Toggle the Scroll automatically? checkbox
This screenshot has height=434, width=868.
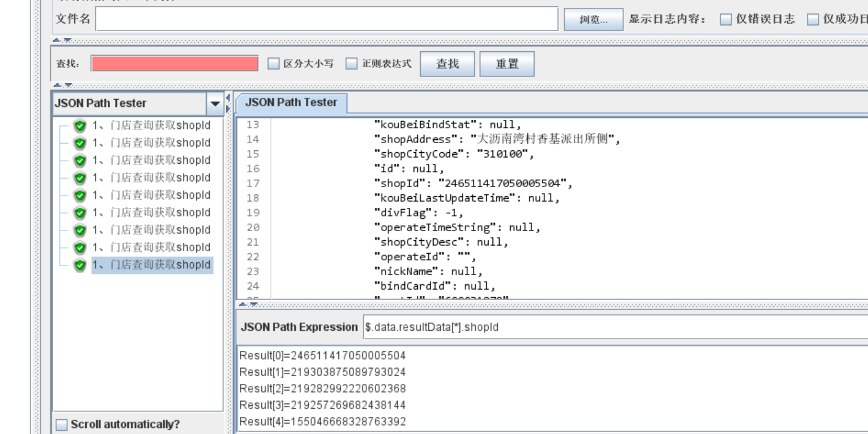pyautogui.click(x=62, y=424)
